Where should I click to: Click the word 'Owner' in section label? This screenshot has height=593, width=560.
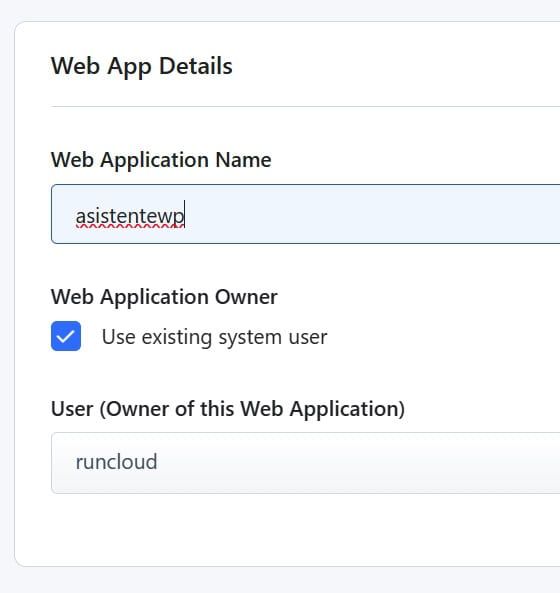click(246, 297)
